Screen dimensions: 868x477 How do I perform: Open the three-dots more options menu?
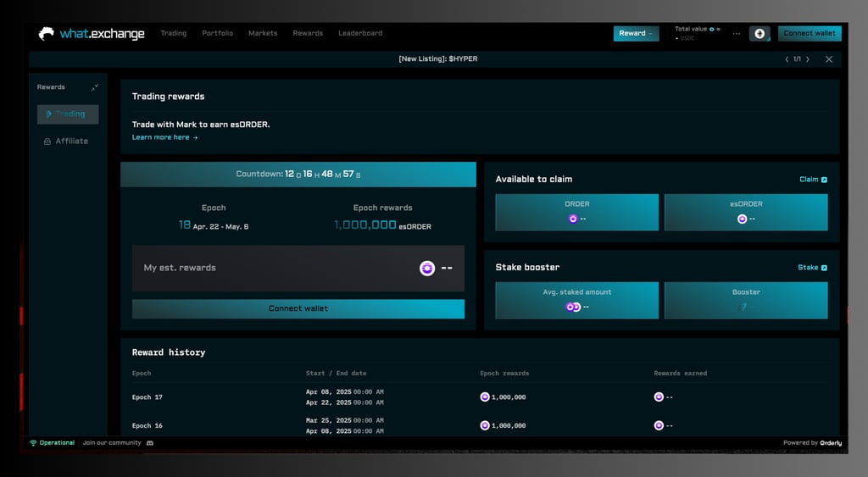[737, 34]
